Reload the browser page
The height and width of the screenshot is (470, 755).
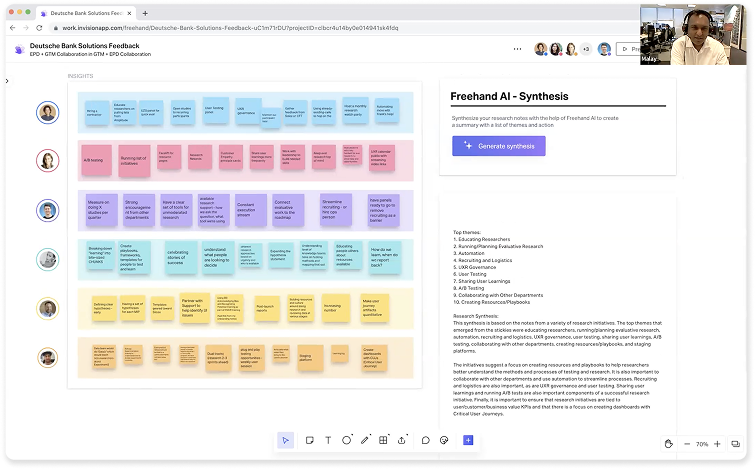pyautogui.click(x=39, y=28)
